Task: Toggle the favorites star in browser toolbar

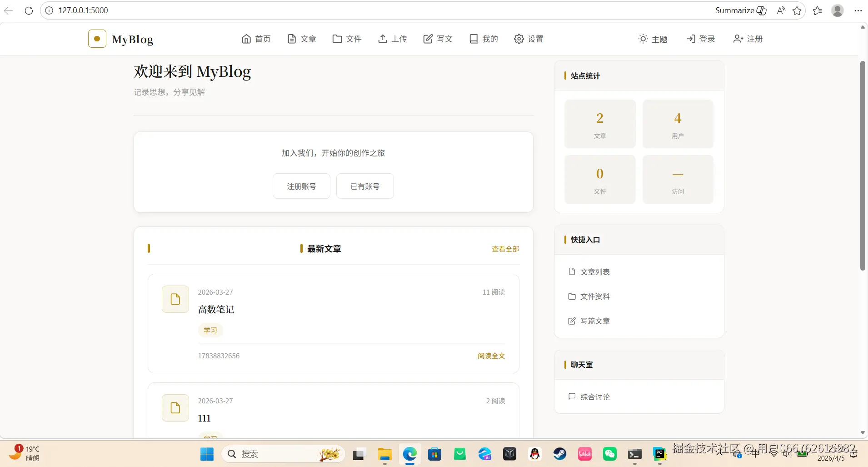Action: tap(797, 10)
